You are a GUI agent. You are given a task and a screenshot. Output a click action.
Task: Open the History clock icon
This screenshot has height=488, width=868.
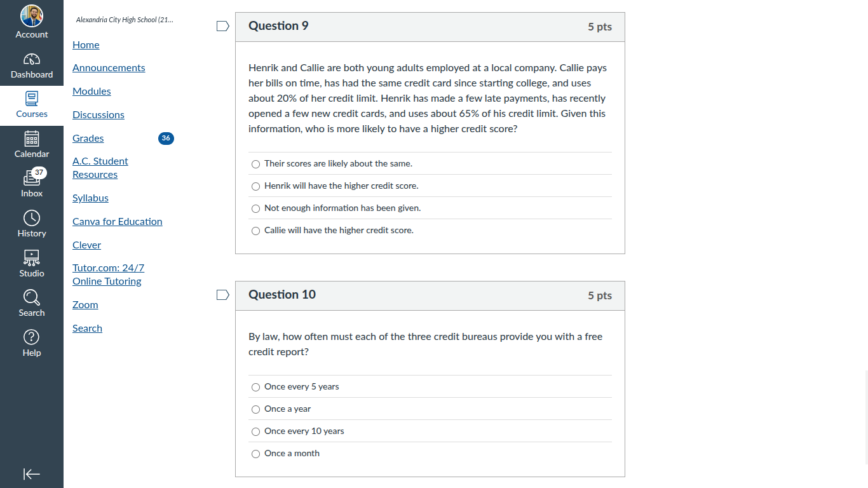[32, 218]
